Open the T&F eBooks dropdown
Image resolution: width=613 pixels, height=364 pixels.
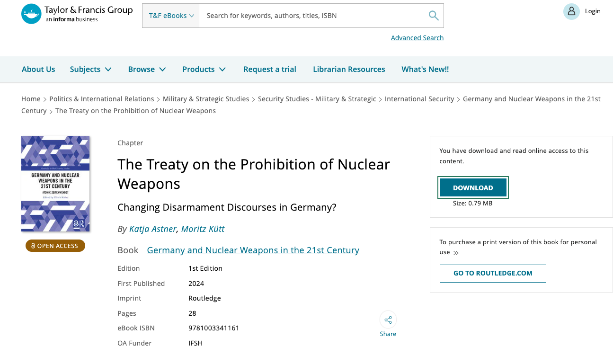tap(171, 16)
